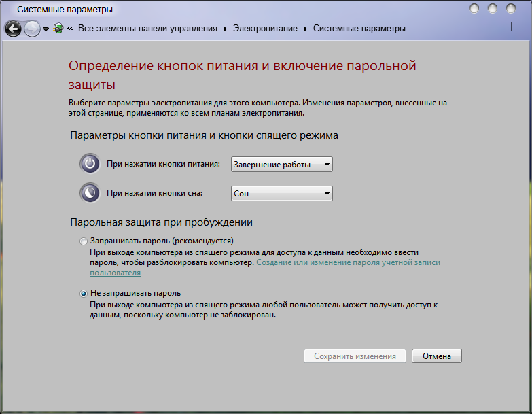Open 'Создание или изменение пароля учетной записи' link
532x414 pixels.
click(x=348, y=262)
